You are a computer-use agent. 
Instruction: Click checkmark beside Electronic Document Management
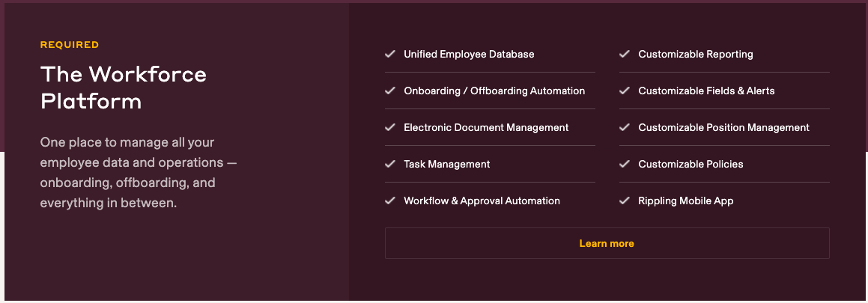[x=389, y=127]
